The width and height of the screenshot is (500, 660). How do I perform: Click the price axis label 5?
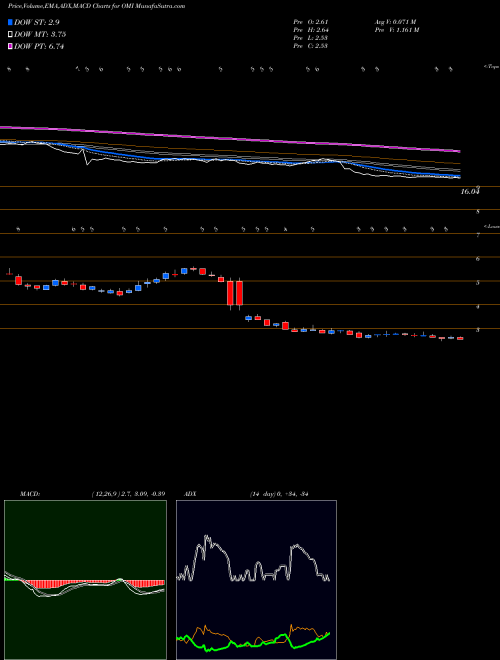(x=478, y=283)
